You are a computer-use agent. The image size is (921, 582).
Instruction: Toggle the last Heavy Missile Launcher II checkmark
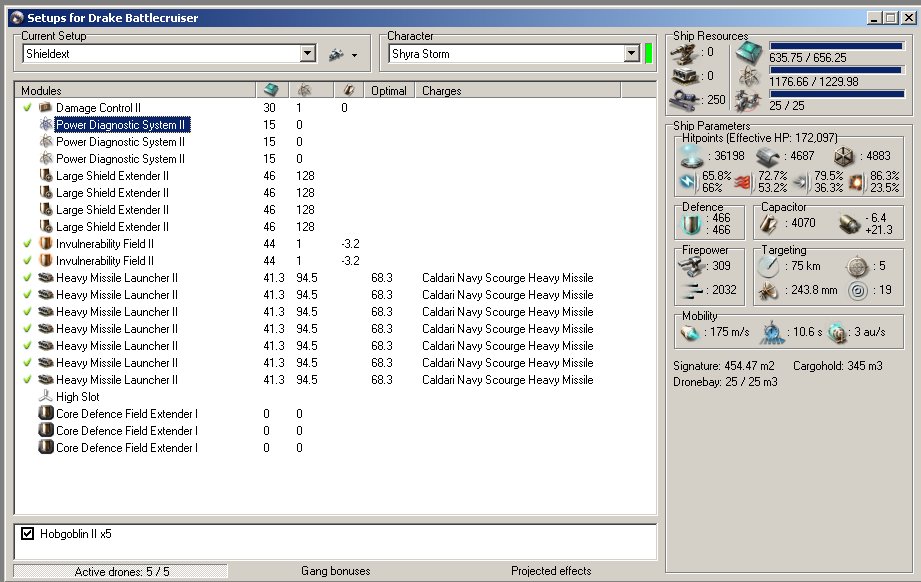(x=27, y=379)
